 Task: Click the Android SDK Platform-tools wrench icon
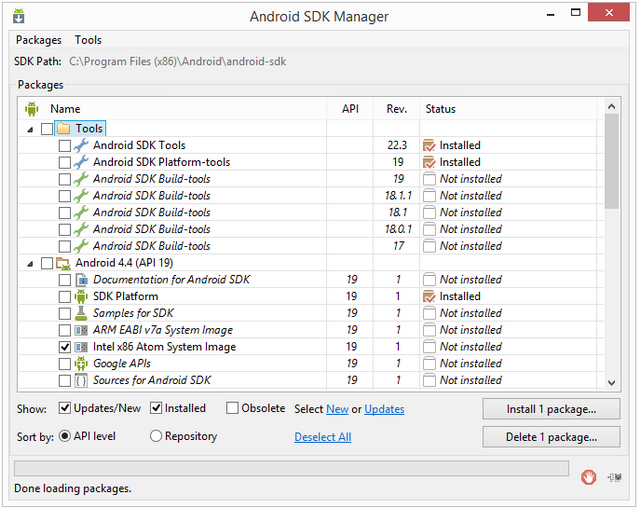(x=81, y=162)
